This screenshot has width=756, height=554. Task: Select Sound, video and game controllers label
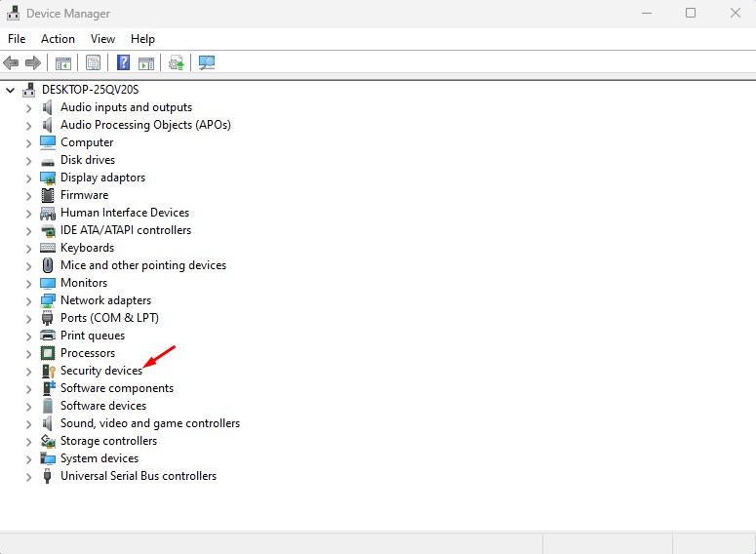tap(150, 423)
